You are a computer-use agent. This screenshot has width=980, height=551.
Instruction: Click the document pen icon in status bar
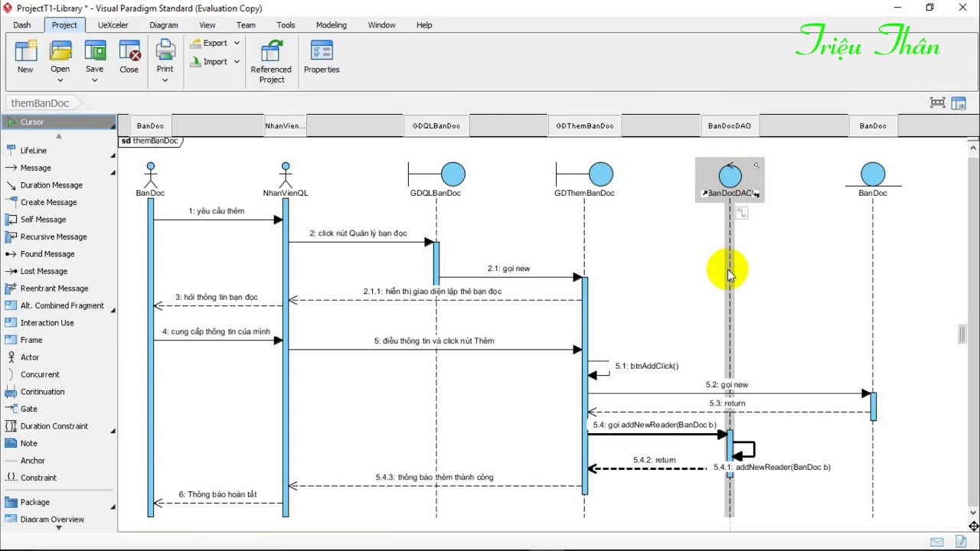[x=962, y=543]
